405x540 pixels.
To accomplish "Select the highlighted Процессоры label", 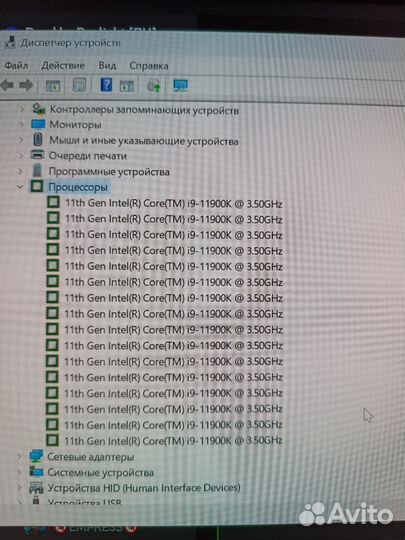I will (78, 187).
